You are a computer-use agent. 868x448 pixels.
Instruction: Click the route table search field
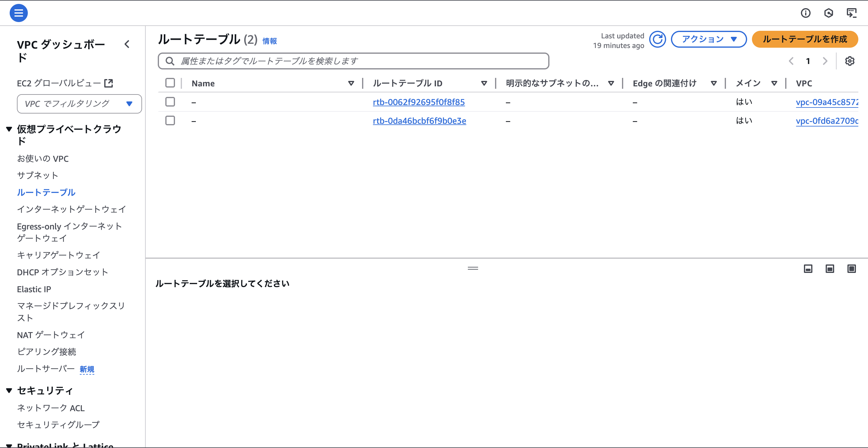click(354, 61)
